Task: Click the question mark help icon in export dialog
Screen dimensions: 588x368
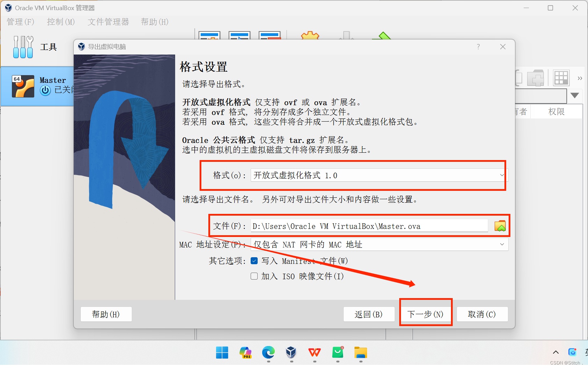Action: tap(478, 46)
